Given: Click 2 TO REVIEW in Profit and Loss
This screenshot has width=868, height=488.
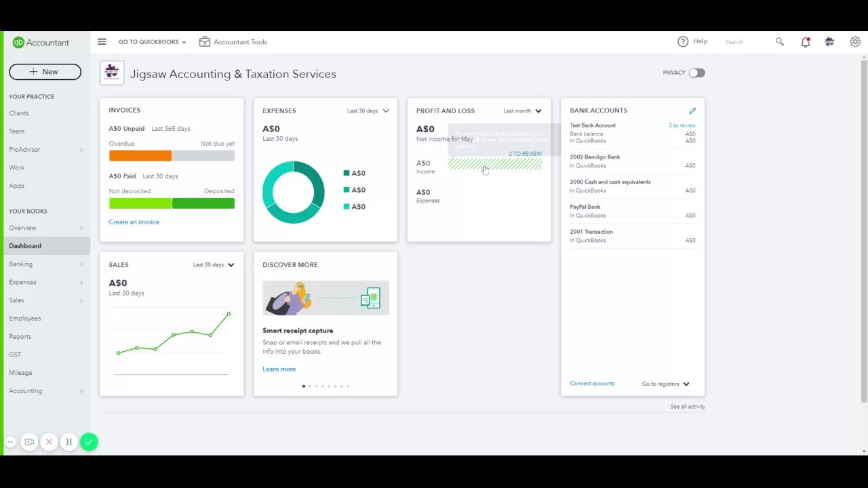Looking at the screenshot, I should coord(525,154).
